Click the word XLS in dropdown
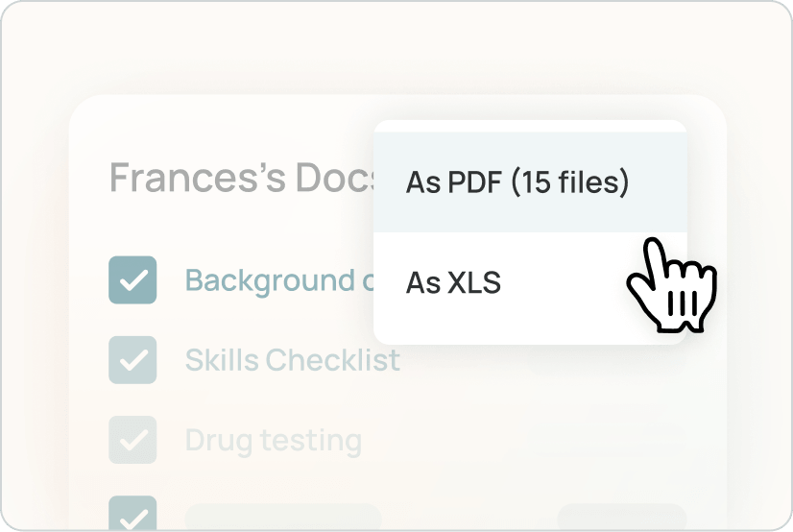Screen dimensions: 793x532 click(x=473, y=283)
